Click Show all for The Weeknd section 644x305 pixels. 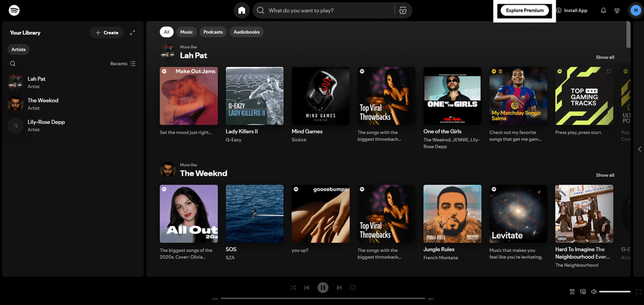coord(605,175)
